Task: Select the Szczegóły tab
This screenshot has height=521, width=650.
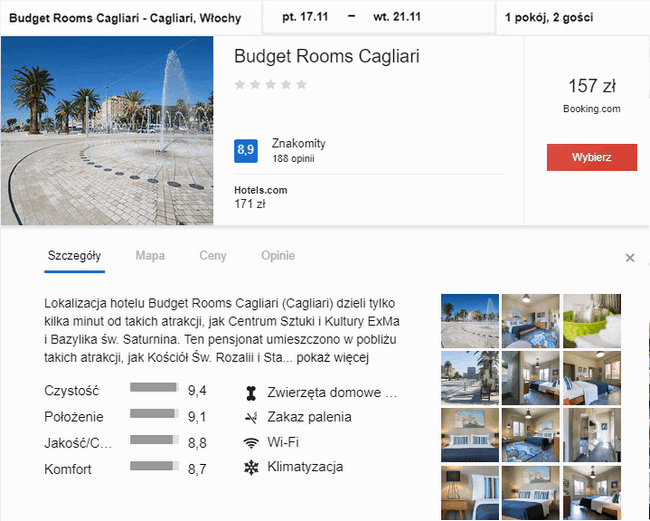Action: (74, 256)
